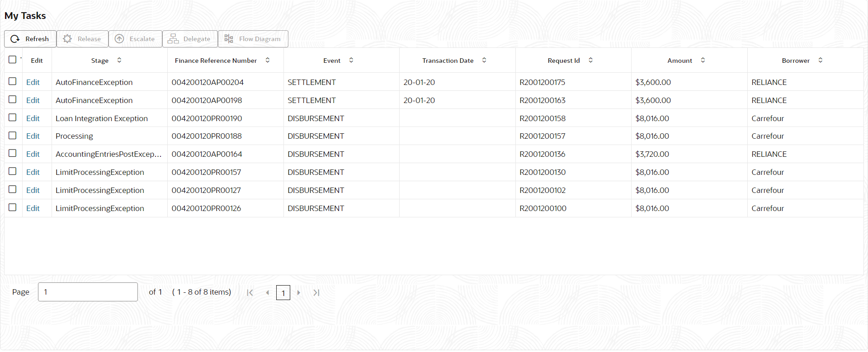Screen dimensions: 868x352
Task: Select checkbox for 004200120PR00157 row
Action: (13, 171)
